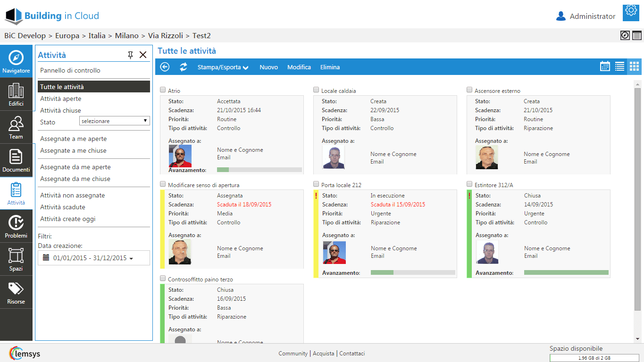Image resolution: width=644 pixels, height=362 pixels.
Task: Check the Atrio activity checkbox
Action: (x=163, y=90)
